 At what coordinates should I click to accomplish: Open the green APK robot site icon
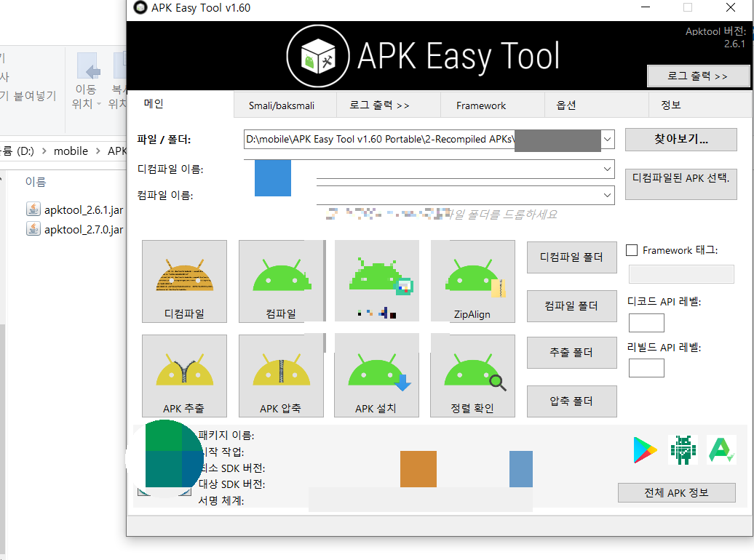pyautogui.click(x=683, y=450)
